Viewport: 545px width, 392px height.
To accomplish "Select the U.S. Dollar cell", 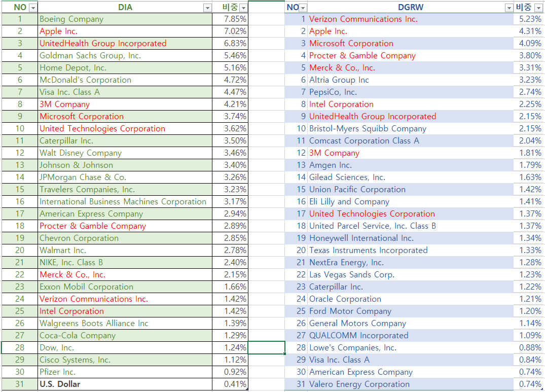I will click(x=125, y=384).
